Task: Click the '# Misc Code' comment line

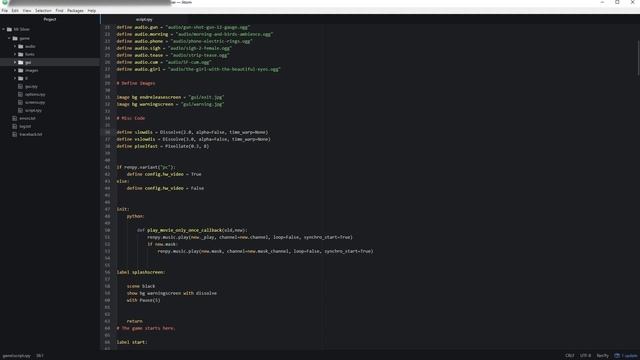Action: (x=131, y=118)
